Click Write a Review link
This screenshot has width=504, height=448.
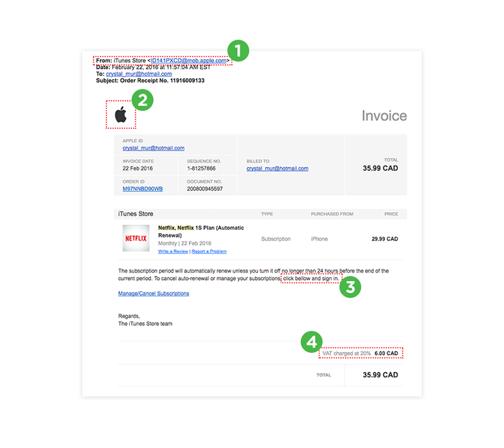pos(173,252)
